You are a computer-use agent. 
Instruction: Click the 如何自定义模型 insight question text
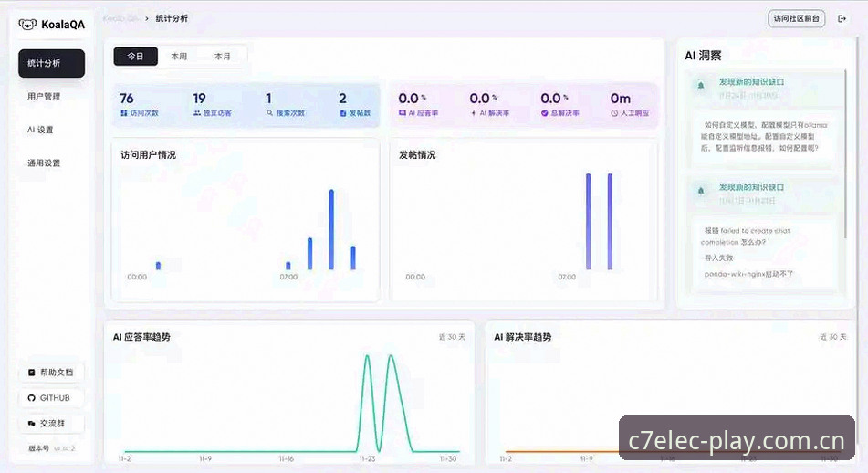click(766, 136)
